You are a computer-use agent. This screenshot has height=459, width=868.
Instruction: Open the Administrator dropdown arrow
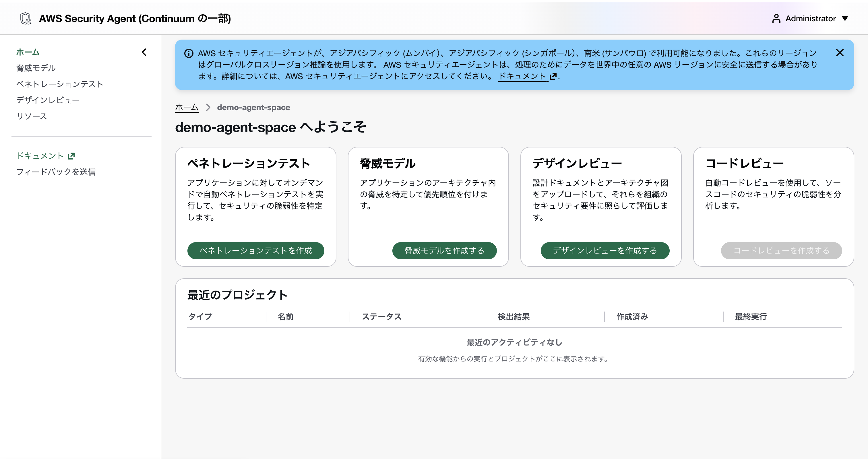pyautogui.click(x=845, y=19)
